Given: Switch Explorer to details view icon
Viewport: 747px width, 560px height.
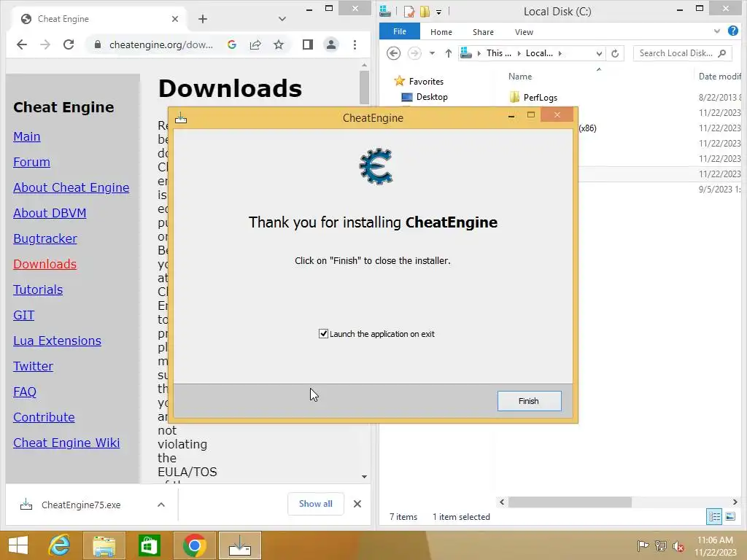Looking at the screenshot, I should [714, 517].
